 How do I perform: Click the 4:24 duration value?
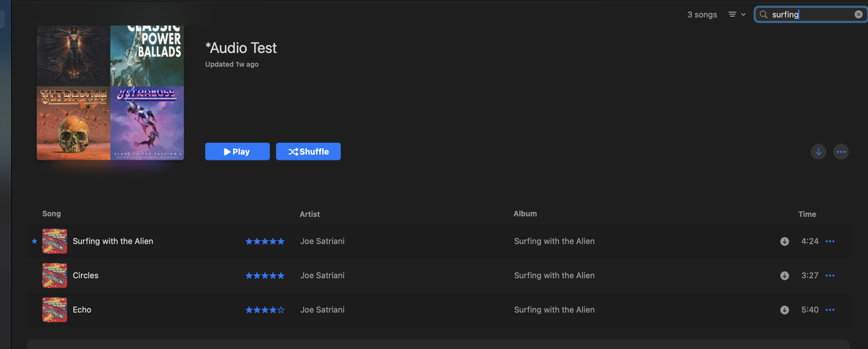click(810, 241)
